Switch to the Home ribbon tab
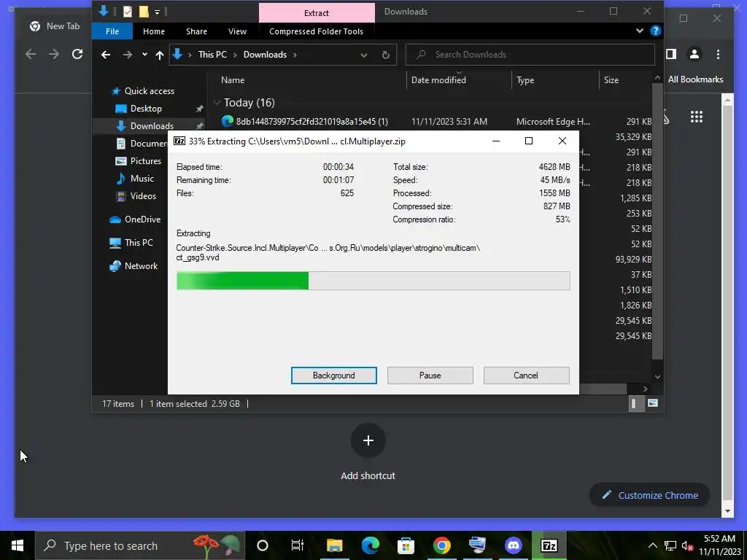 [154, 31]
